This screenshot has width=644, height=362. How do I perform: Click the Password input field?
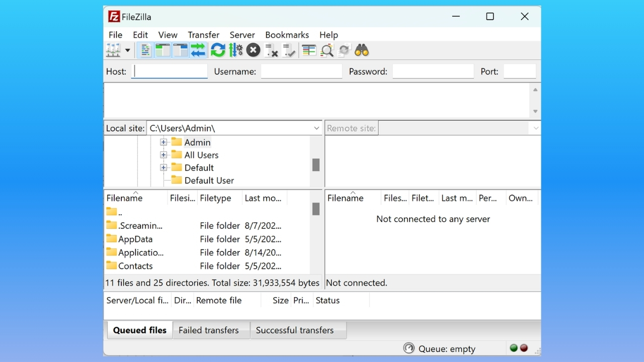pos(433,71)
